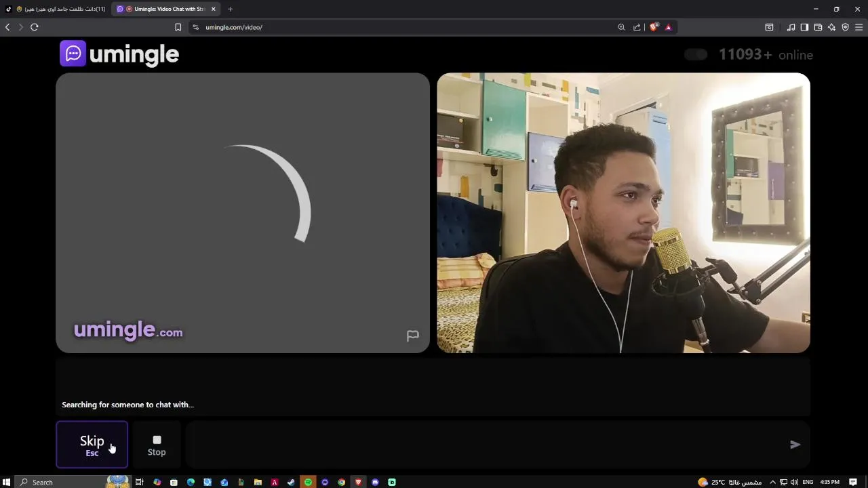This screenshot has width=868, height=488.
Task: Focus the chat message input field
Action: 485,445
